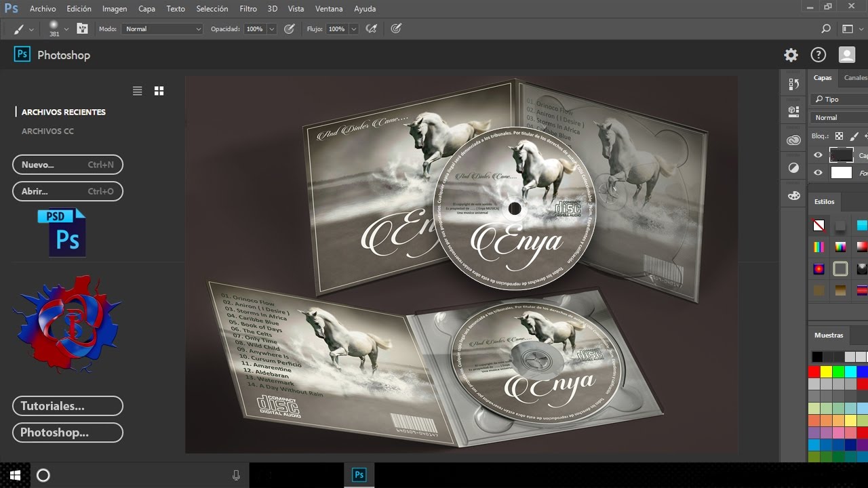
Task: Open tool preset picker dropdown arrow
Action: click(x=31, y=30)
